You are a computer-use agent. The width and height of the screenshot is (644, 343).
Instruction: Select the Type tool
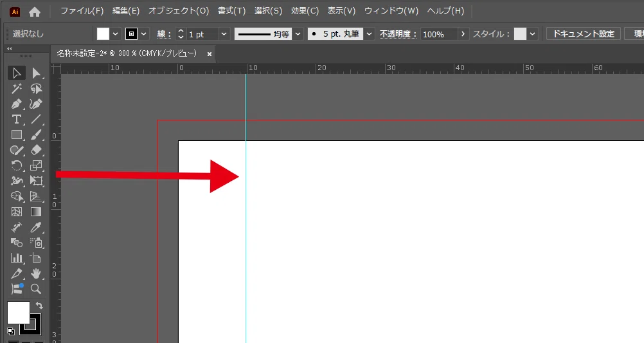[17, 119]
